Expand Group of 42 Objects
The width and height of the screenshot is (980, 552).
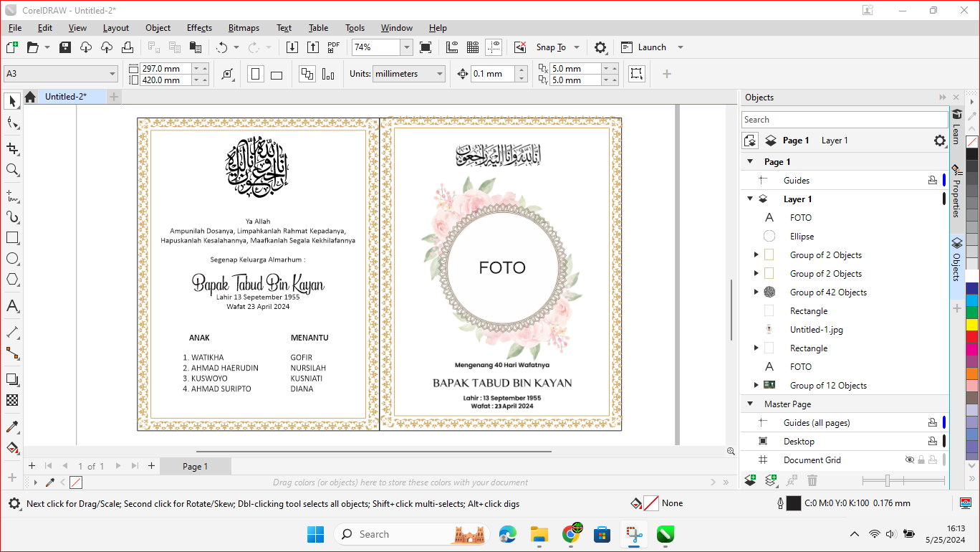(756, 292)
